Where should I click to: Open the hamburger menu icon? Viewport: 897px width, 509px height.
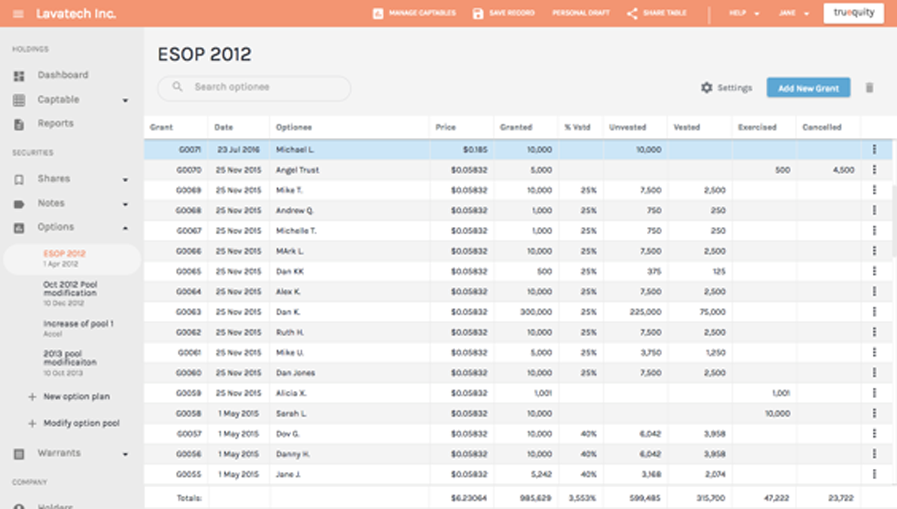point(18,14)
